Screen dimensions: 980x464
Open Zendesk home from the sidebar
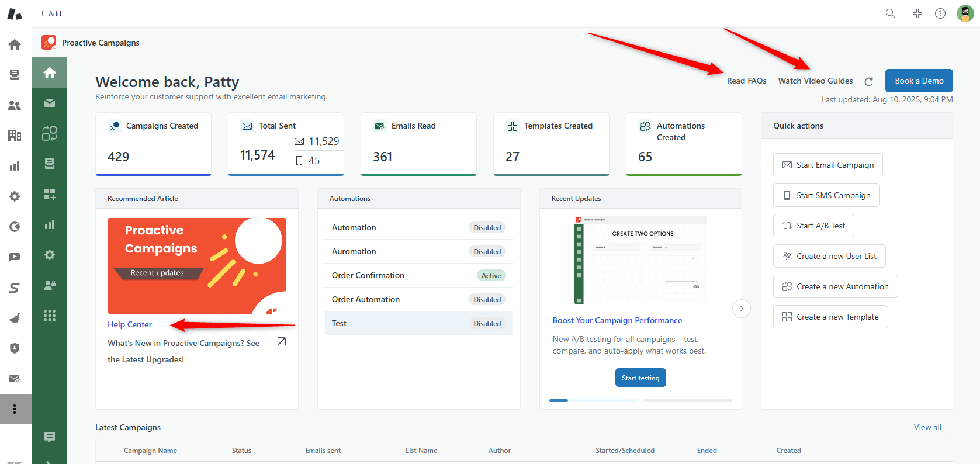click(15, 44)
